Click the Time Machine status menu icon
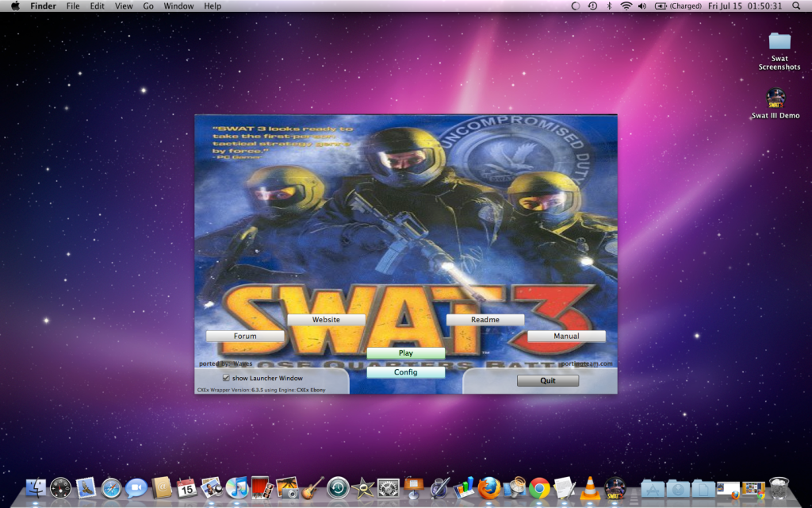Image resolution: width=812 pixels, height=508 pixels. [x=593, y=6]
